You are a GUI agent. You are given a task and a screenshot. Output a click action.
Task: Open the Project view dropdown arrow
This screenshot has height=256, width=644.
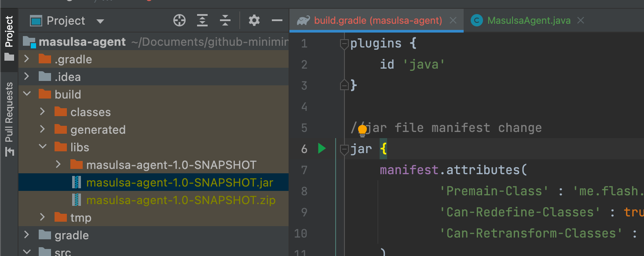[x=100, y=21]
